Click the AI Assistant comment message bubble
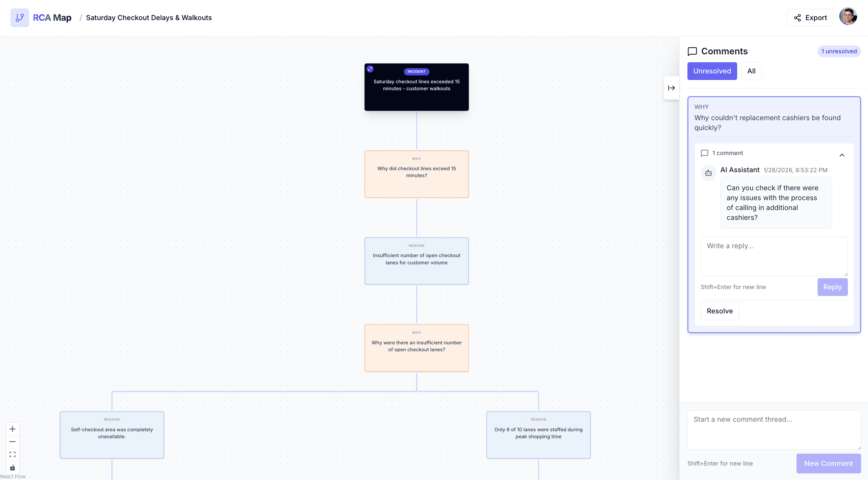Image resolution: width=868 pixels, height=480 pixels. (x=776, y=203)
